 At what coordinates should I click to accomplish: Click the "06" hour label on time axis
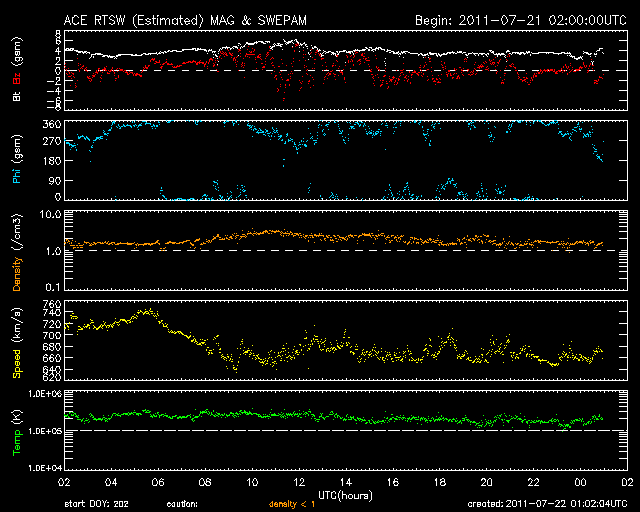[x=158, y=483]
